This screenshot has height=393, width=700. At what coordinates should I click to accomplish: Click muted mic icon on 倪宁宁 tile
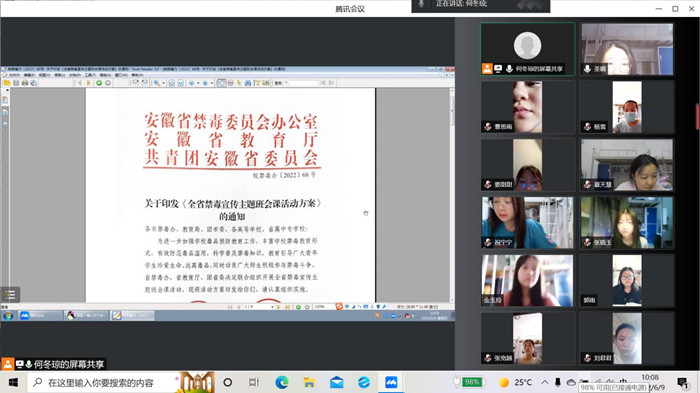[x=488, y=242]
